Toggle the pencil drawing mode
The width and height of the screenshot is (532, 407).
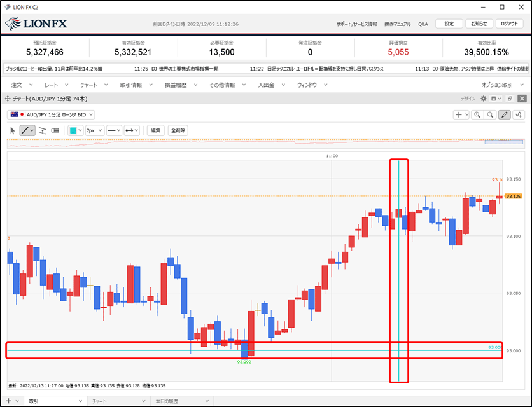point(505,115)
